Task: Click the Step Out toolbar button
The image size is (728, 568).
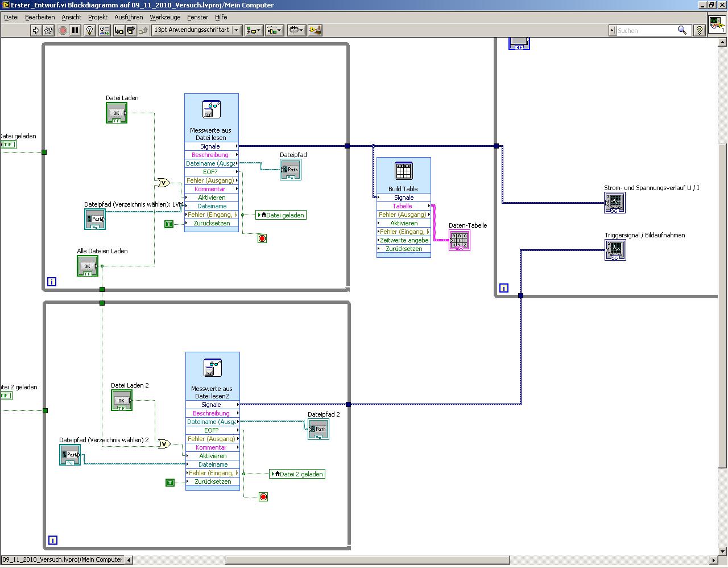Action: pos(143,30)
